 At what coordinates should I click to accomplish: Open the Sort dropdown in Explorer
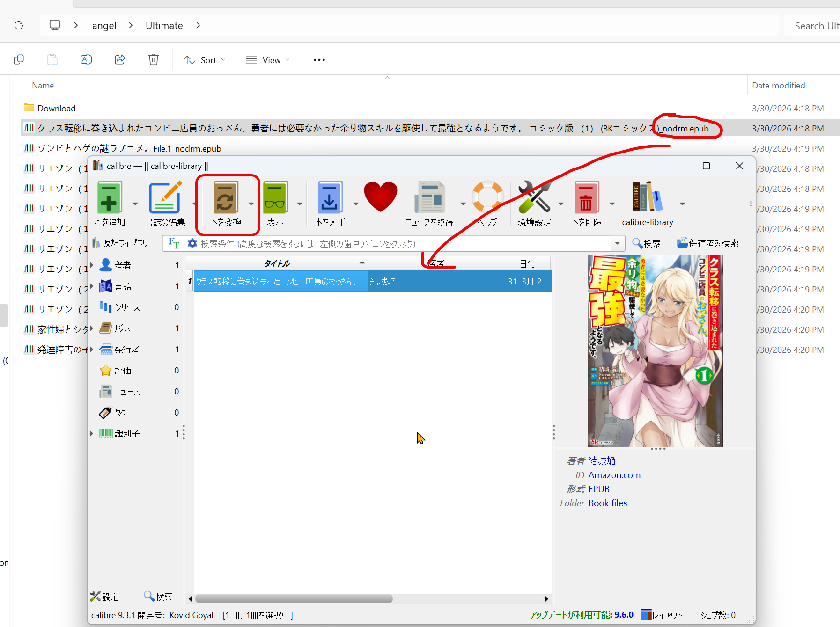[205, 59]
